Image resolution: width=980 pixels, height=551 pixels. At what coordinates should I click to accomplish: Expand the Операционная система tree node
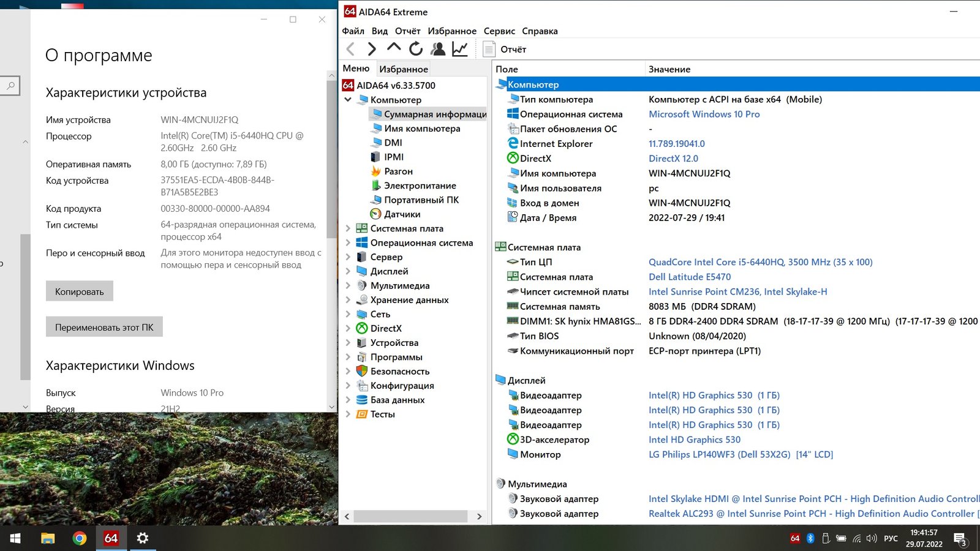click(348, 242)
